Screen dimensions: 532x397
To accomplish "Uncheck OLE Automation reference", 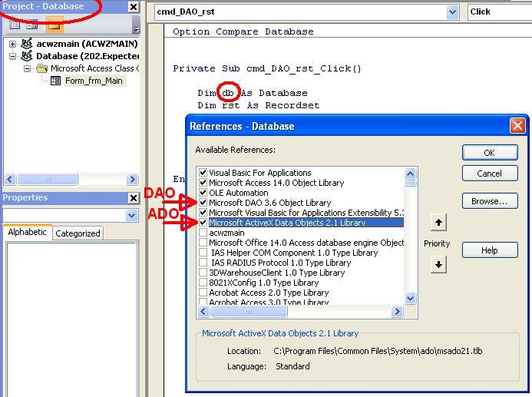I will coord(203,193).
